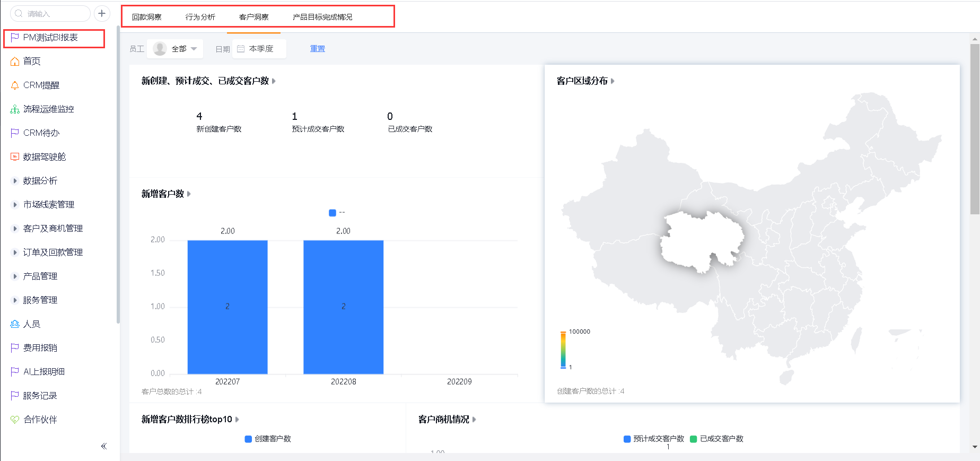Click 客户总数的总计 :4 footer text
Screen dimensions: 980x461
pyautogui.click(x=172, y=392)
